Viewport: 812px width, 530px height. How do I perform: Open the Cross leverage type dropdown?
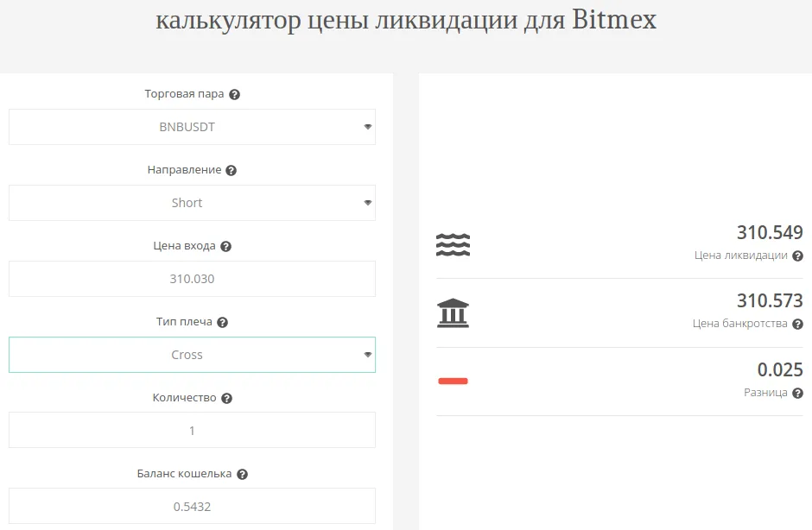click(192, 355)
